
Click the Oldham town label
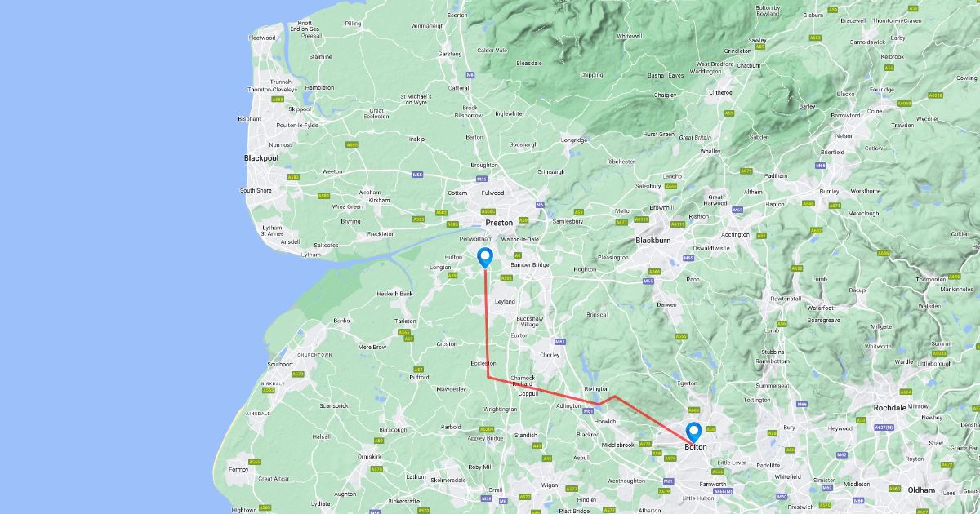[x=920, y=490]
